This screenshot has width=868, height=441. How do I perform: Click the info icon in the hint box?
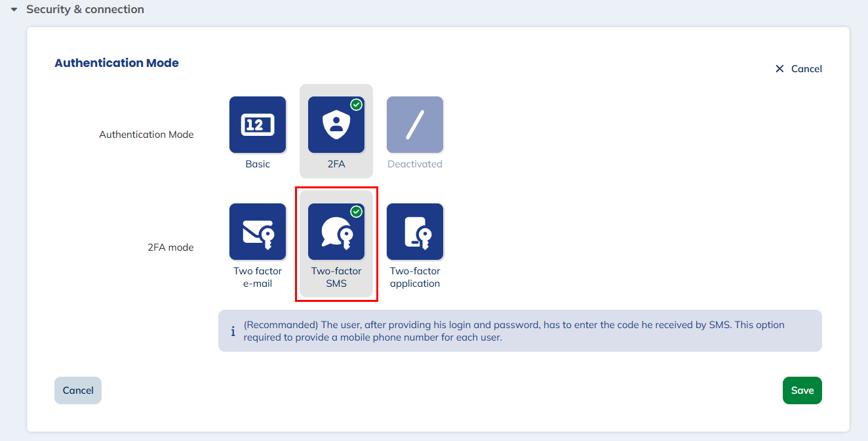[x=233, y=331]
